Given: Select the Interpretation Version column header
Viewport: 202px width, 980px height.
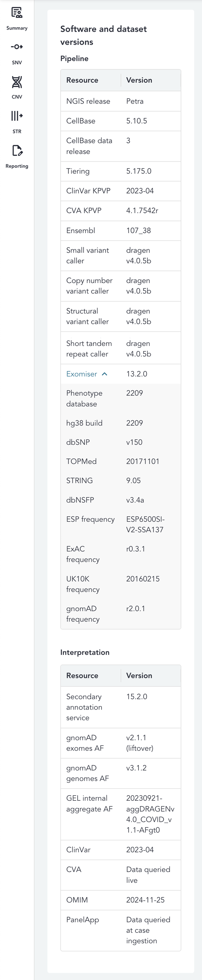Looking at the screenshot, I should click(x=139, y=676).
